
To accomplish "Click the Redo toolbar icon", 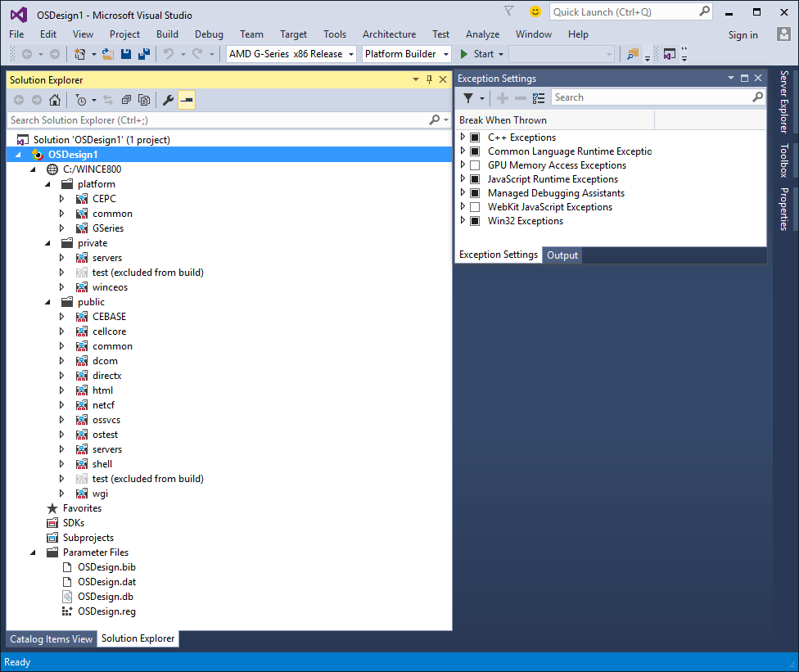I will [197, 54].
